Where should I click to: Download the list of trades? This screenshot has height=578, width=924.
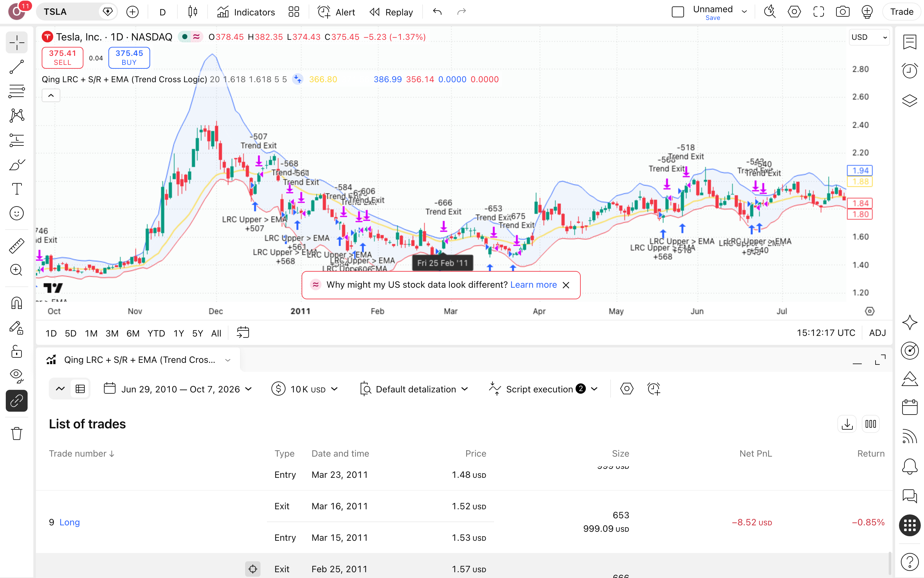coord(847,424)
